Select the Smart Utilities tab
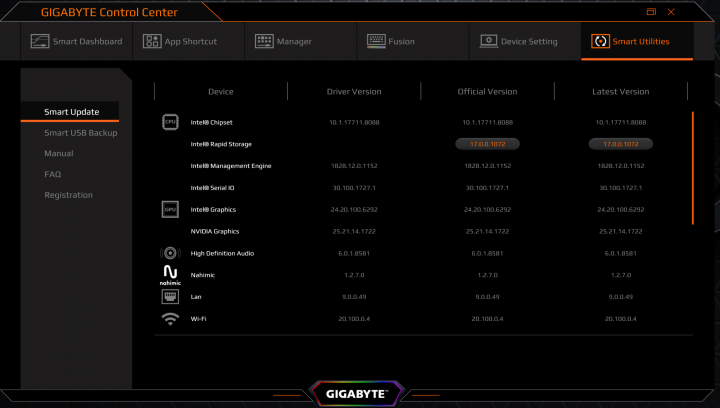720x408 pixels. tap(637, 41)
